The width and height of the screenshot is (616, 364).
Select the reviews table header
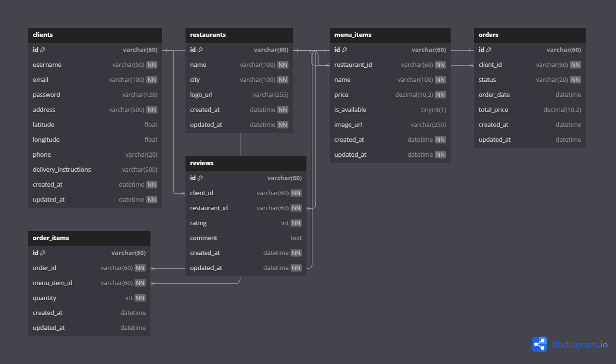tap(246, 163)
